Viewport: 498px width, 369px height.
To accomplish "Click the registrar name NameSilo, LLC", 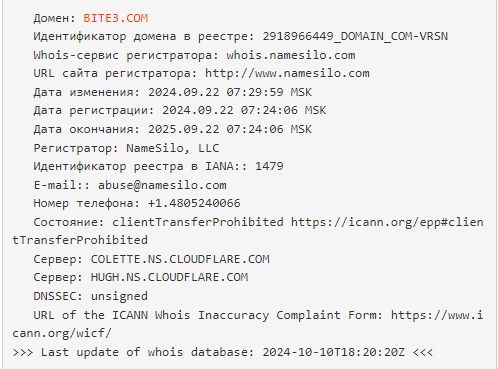I will point(173,148).
